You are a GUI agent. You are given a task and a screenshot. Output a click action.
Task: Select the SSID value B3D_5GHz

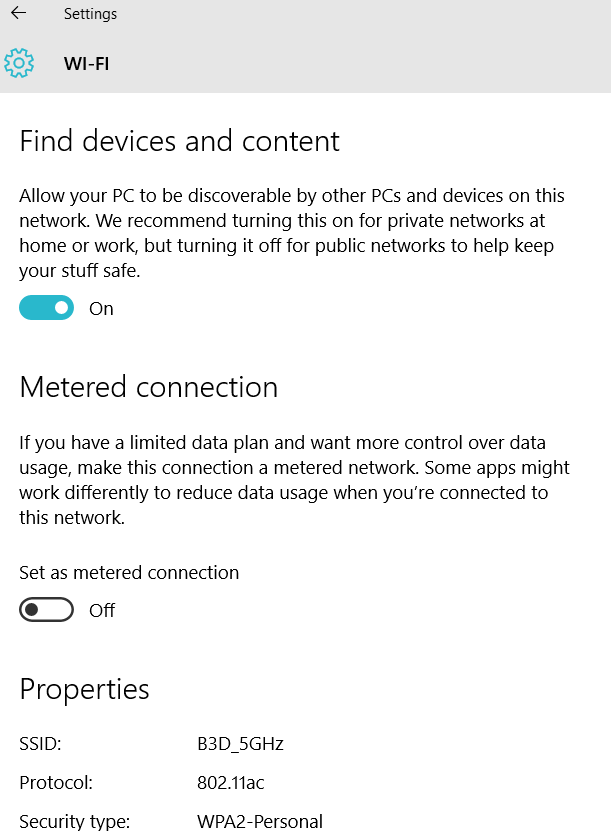(x=240, y=744)
